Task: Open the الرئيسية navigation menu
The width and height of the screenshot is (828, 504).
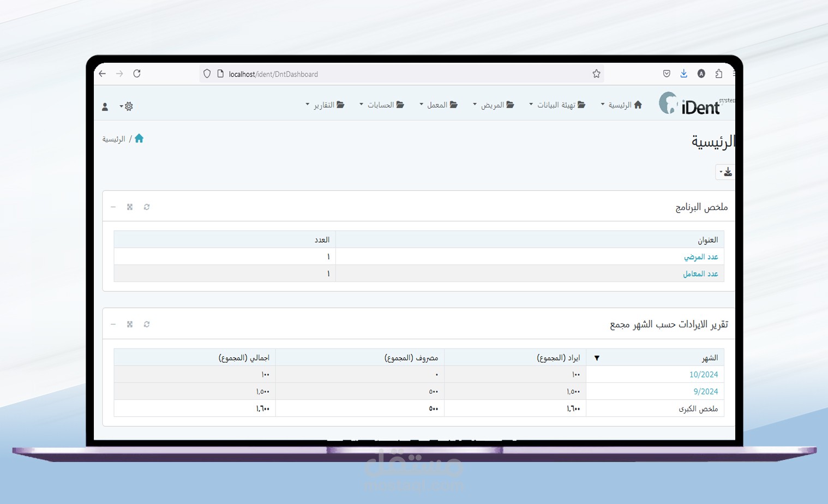Action: coord(621,105)
